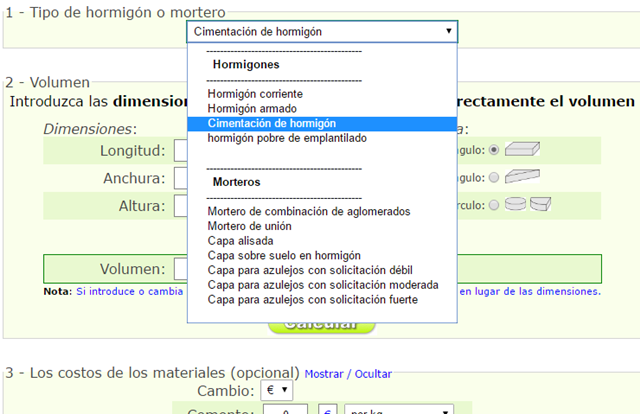Open the concrete type dropdown showing Cimentación de hormigón

pos(322,31)
